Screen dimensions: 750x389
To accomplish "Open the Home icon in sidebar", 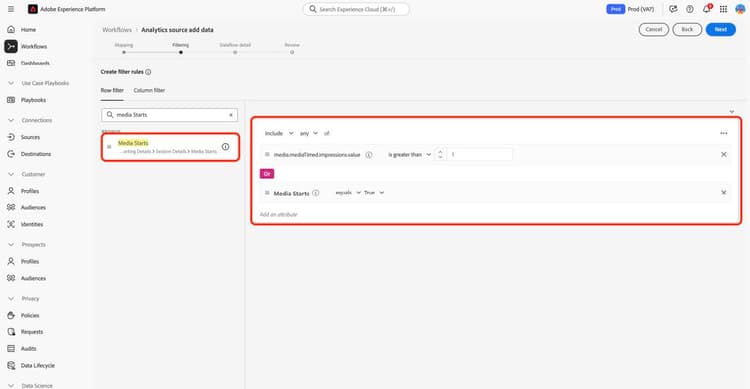I will (x=11, y=30).
